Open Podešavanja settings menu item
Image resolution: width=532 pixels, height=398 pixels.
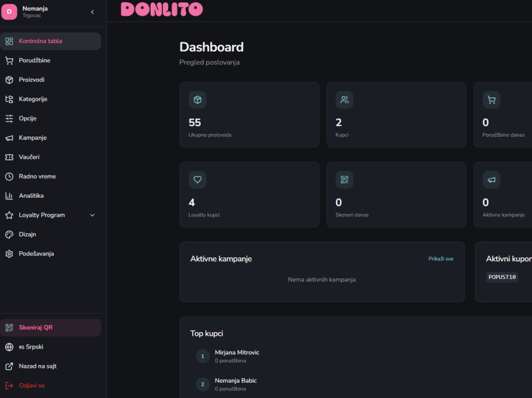click(51, 254)
